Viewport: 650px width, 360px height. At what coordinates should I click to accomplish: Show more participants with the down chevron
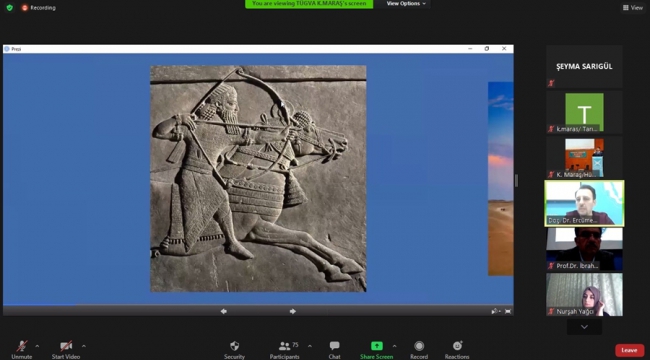(x=584, y=327)
